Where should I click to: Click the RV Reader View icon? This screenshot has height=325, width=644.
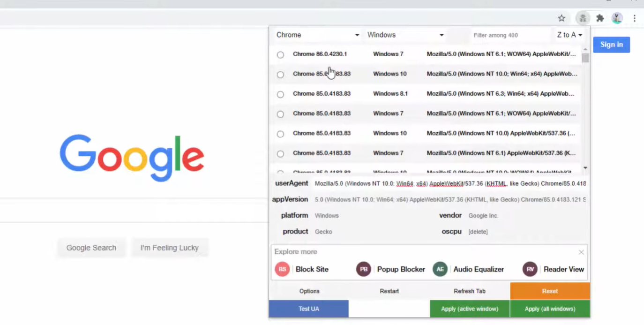coord(530,269)
